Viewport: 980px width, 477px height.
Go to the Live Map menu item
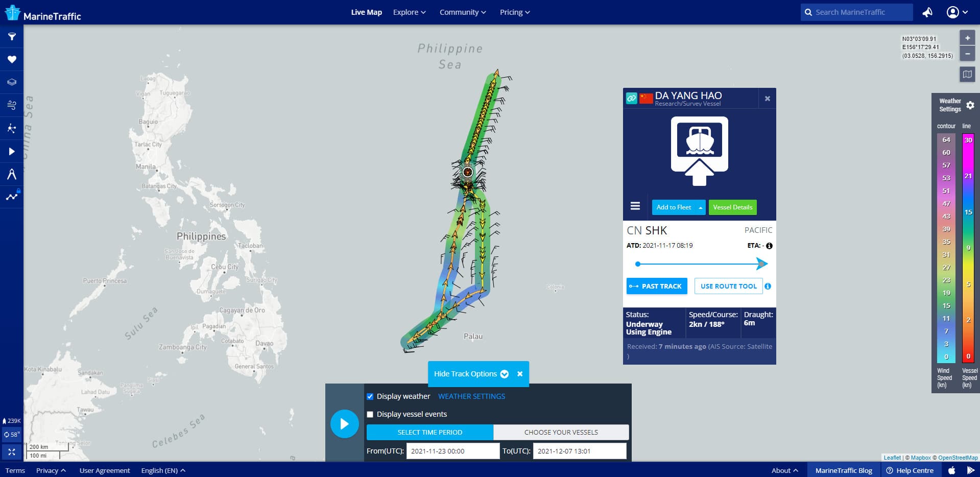(366, 12)
